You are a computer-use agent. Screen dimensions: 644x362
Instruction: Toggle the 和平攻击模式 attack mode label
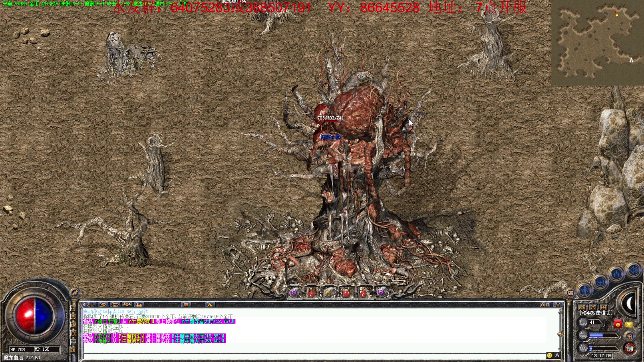coord(596,313)
